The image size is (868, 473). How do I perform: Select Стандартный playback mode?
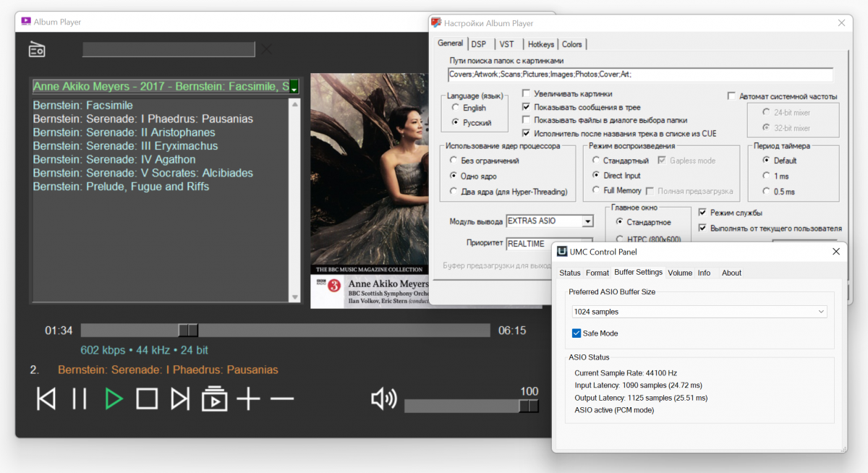596,161
